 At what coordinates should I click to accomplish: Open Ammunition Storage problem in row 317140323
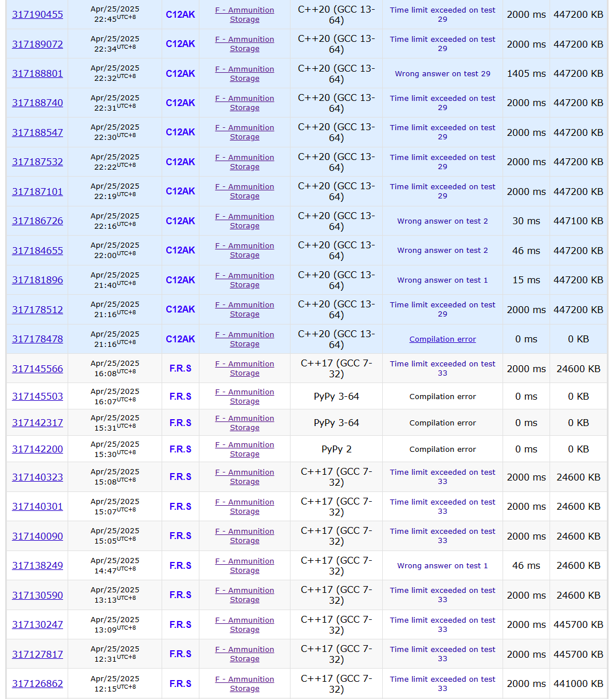pyautogui.click(x=245, y=477)
